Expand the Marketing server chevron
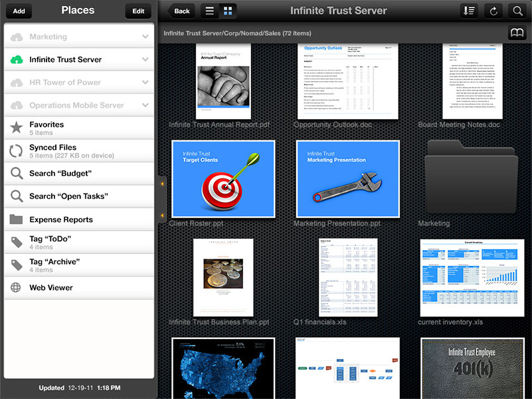 [x=145, y=37]
